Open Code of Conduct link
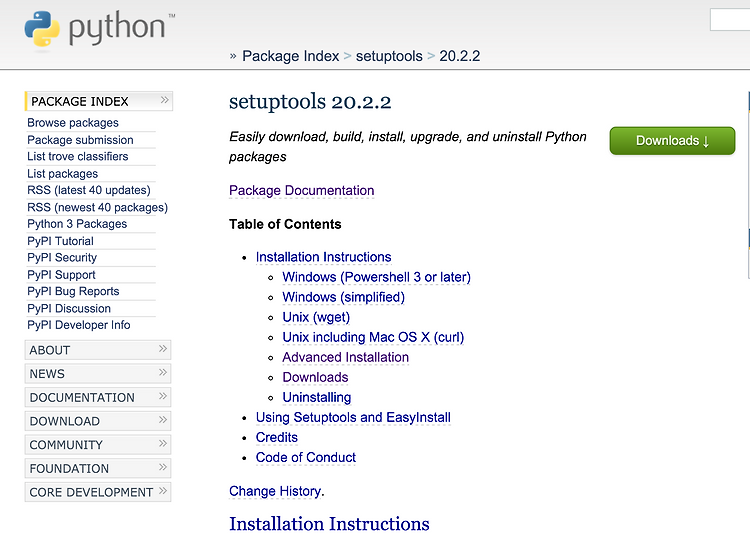This screenshot has height=543, width=750. (x=306, y=458)
